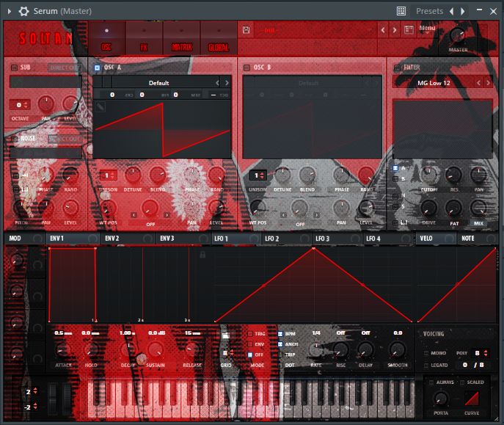Open MG Low 12 filter type menu
Screen dimensions: 504x425
tap(434, 83)
